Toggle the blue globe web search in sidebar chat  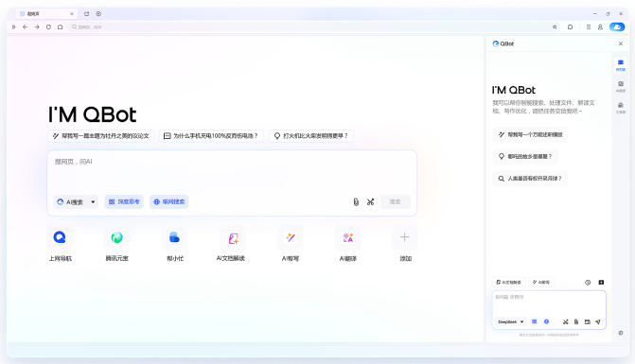[546, 321]
